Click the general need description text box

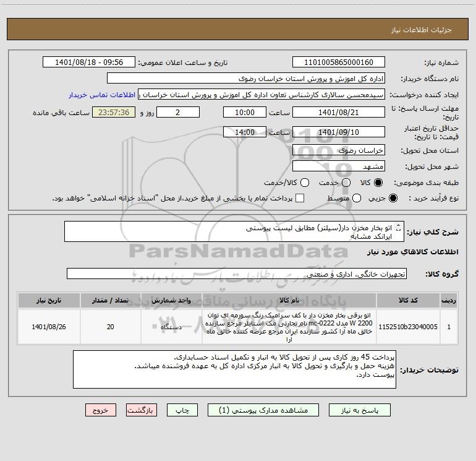234,231
